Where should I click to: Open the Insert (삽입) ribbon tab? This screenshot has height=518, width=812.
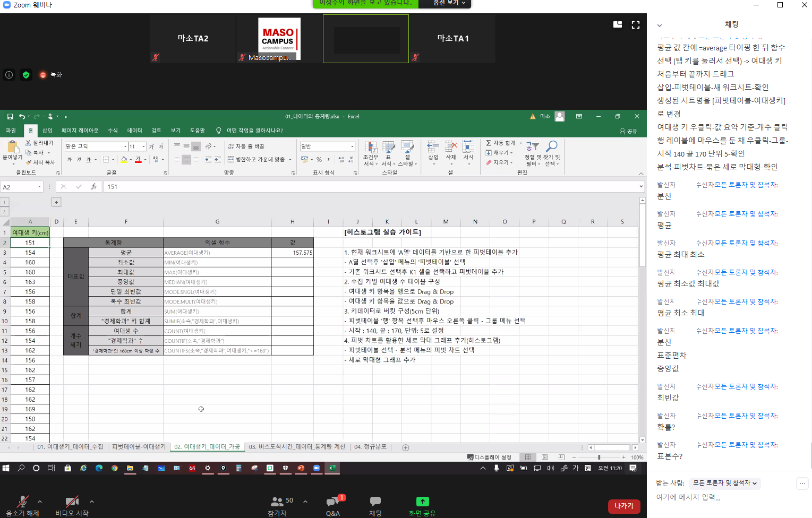click(x=47, y=131)
